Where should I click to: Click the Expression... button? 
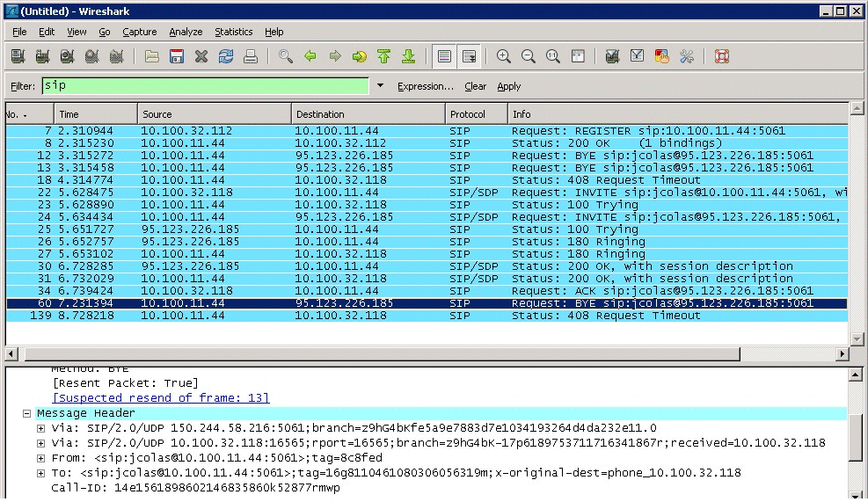[x=425, y=86]
